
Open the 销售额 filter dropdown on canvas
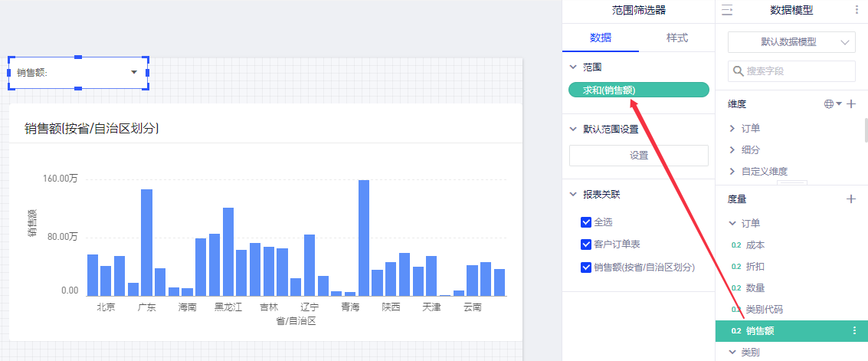[134, 72]
